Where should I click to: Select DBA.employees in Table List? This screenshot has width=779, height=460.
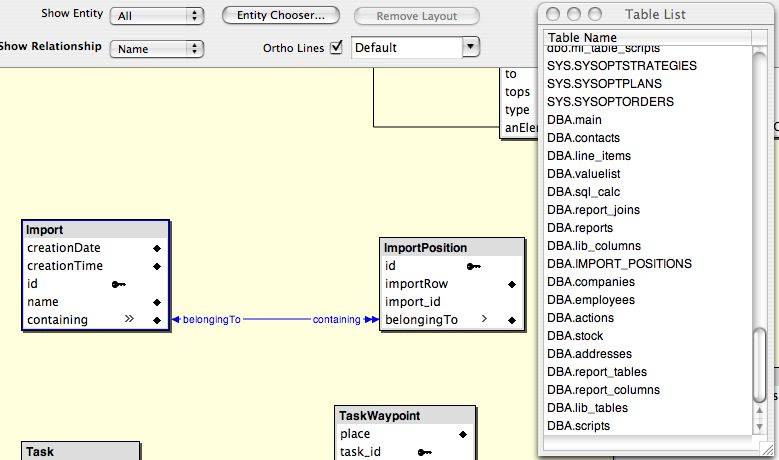coord(591,300)
